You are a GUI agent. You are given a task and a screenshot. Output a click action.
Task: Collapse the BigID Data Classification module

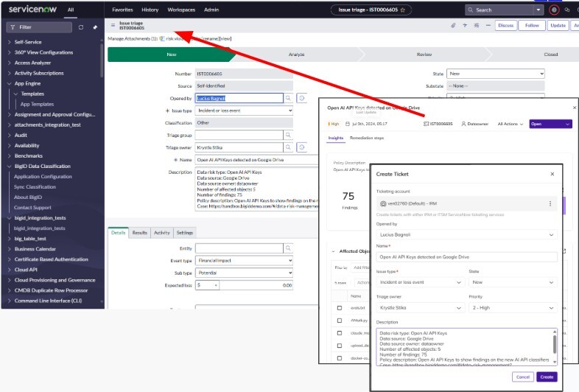tap(42, 167)
